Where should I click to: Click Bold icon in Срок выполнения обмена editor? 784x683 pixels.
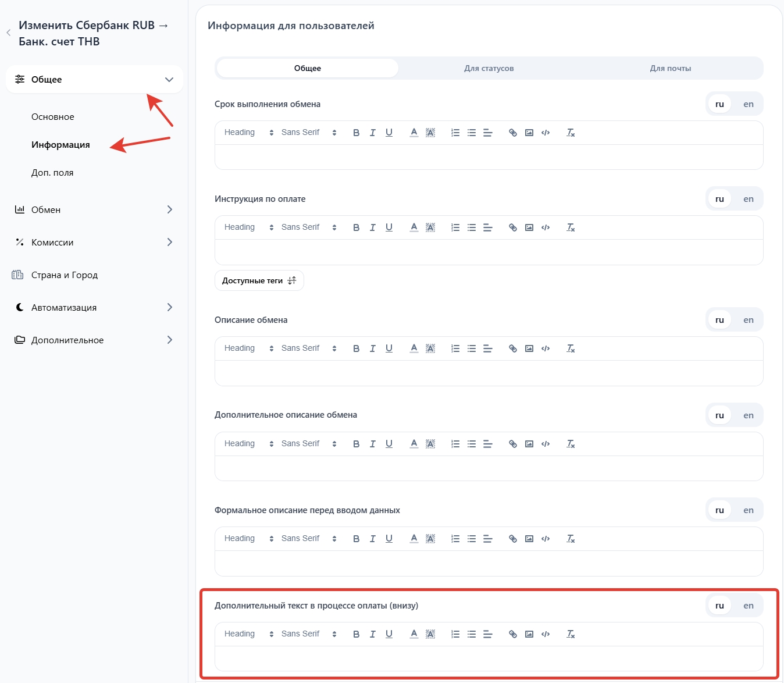356,133
